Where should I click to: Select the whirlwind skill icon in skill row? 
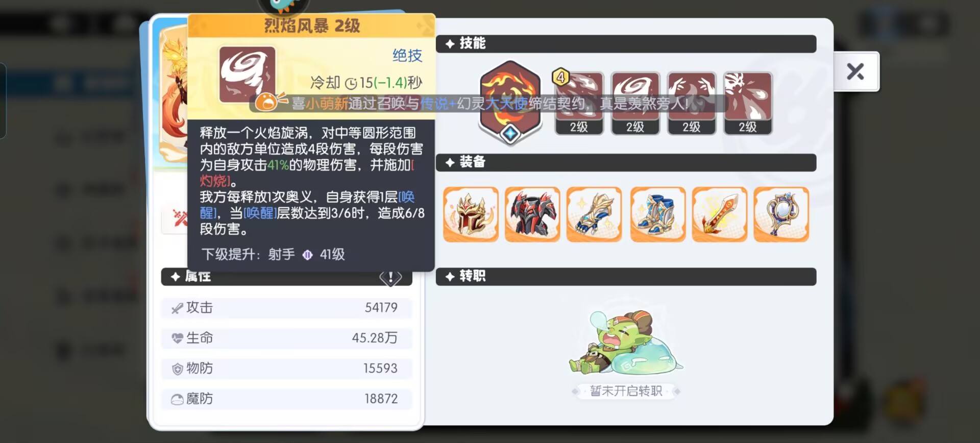(635, 103)
